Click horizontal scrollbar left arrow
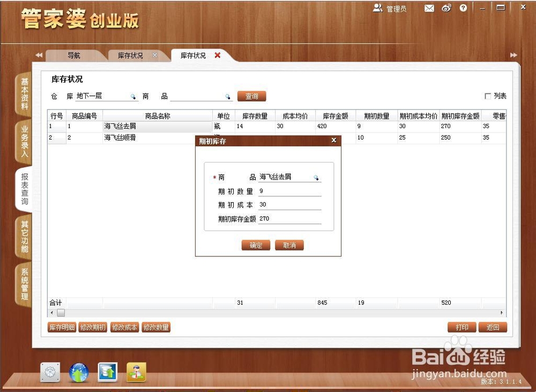 point(51,313)
